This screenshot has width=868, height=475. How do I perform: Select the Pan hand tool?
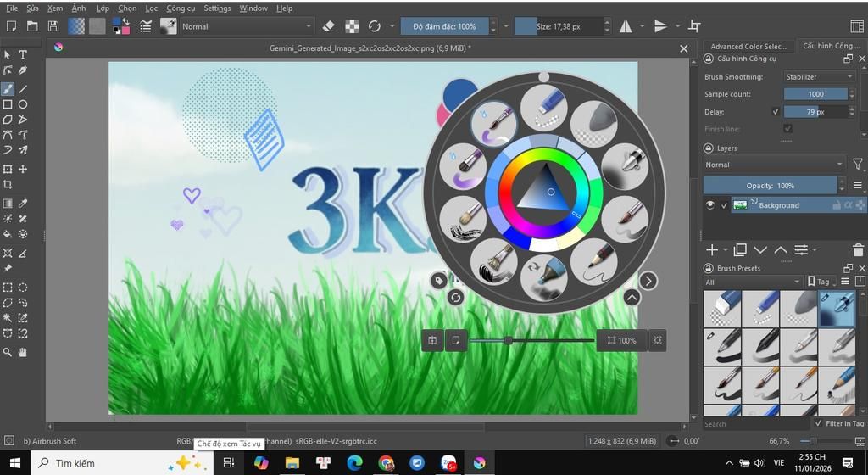coord(23,352)
